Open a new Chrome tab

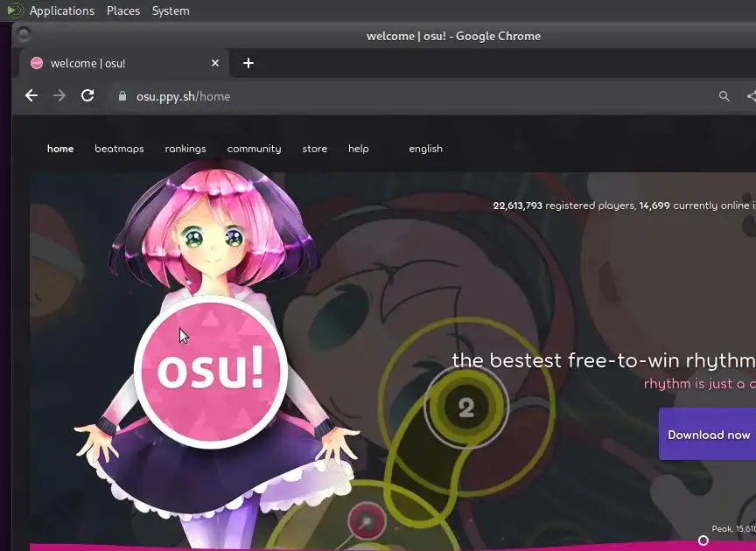pyautogui.click(x=248, y=63)
